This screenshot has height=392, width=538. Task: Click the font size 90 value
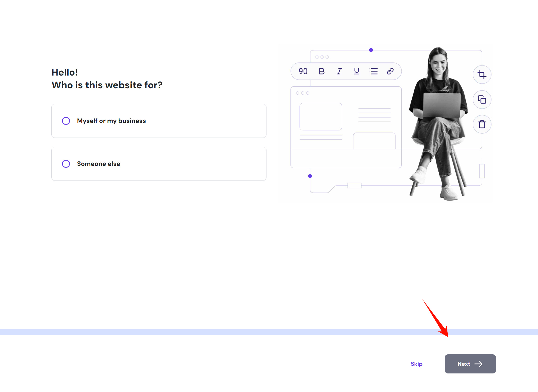pyautogui.click(x=303, y=71)
